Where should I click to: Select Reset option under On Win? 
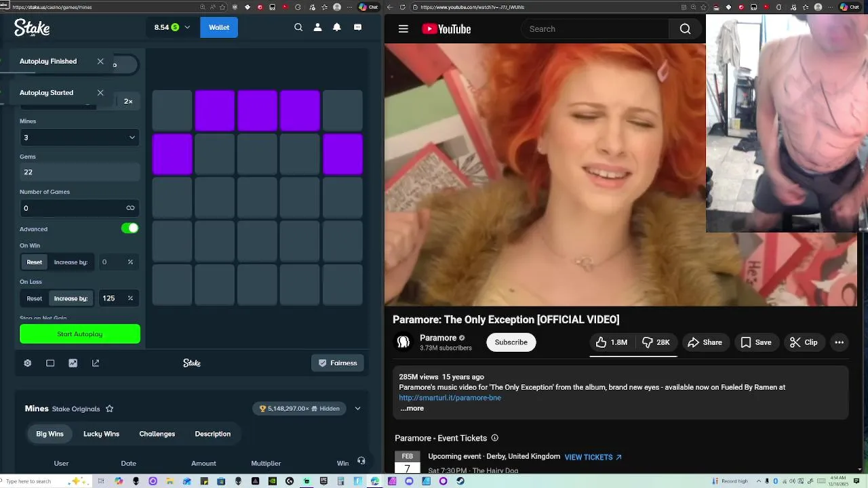point(35,262)
